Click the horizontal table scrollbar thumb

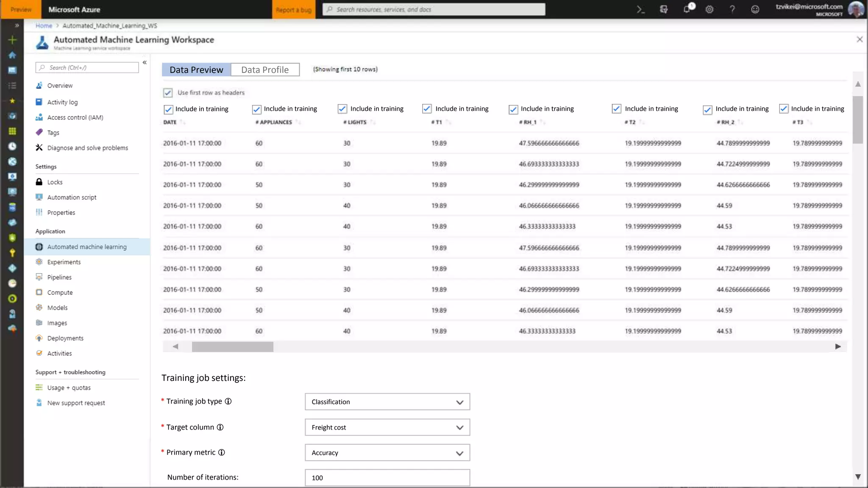(x=232, y=347)
